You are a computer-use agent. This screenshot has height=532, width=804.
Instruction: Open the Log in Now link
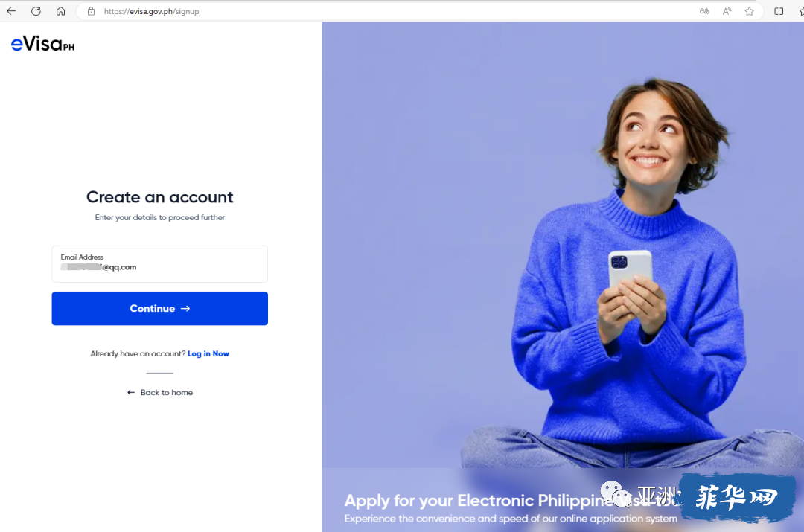coord(208,353)
